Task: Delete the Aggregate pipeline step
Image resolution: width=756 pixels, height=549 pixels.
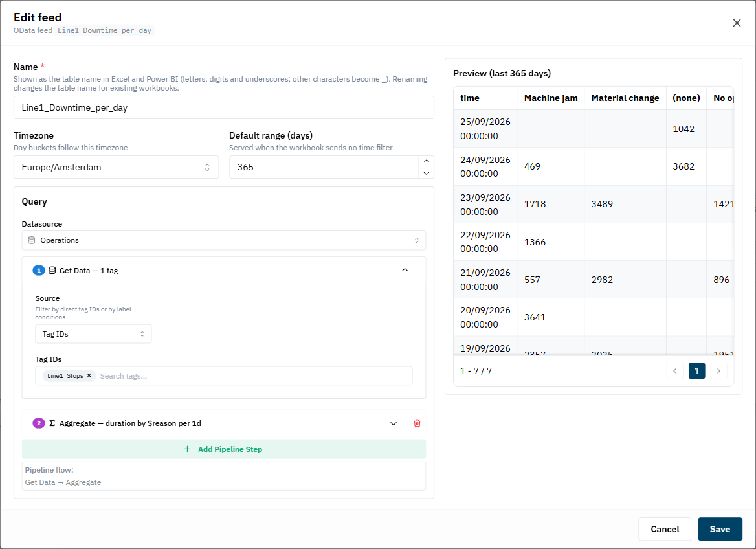Action: [417, 423]
